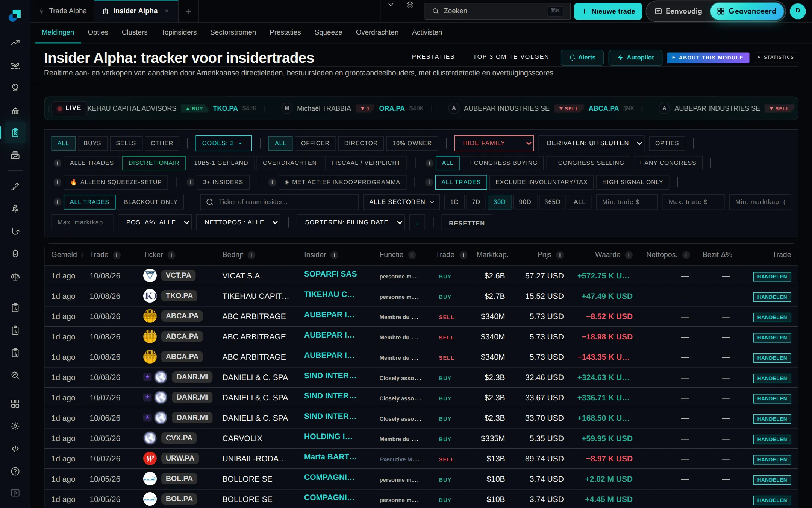This screenshot has width=812, height=508.
Task: Click HANDELEN for the VCT.PA row
Action: (x=772, y=277)
